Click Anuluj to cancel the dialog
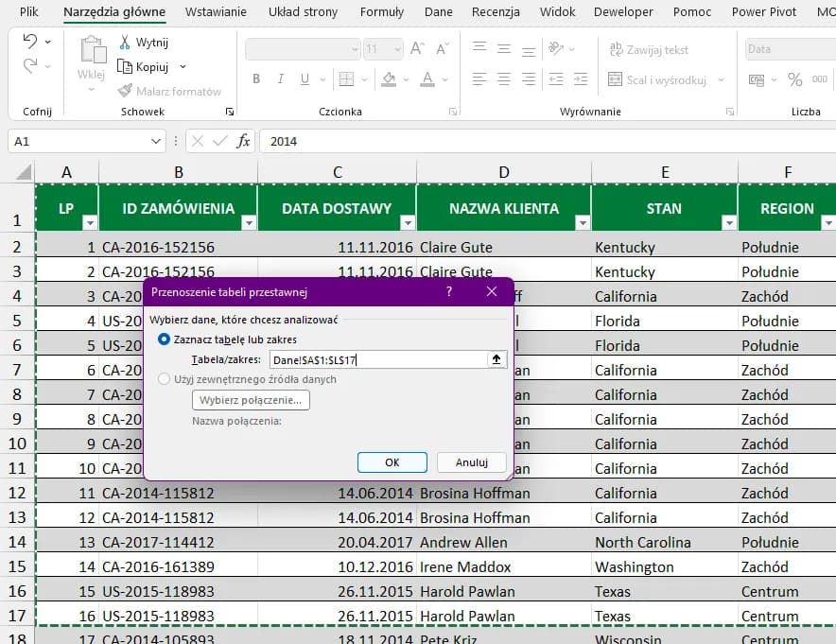The height and width of the screenshot is (644, 836). (x=471, y=462)
